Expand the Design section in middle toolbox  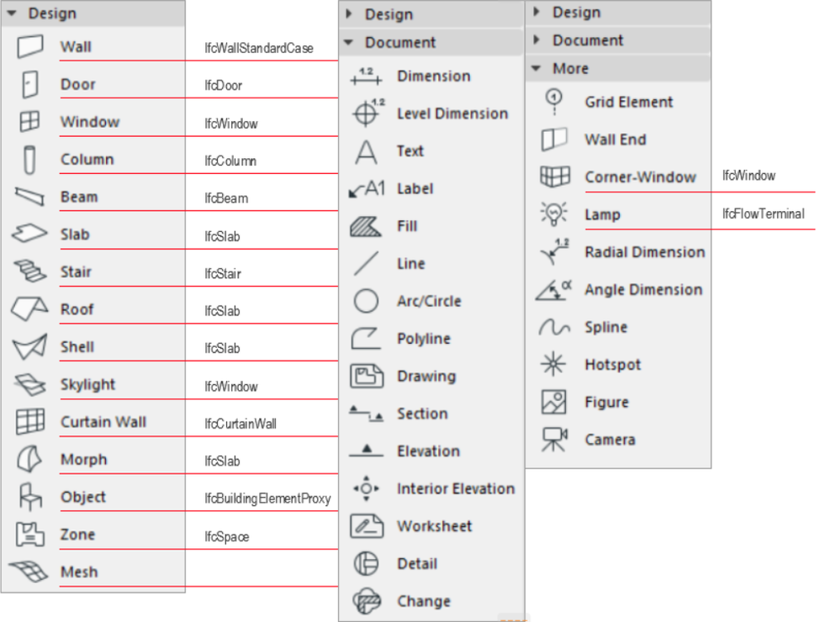click(x=348, y=14)
